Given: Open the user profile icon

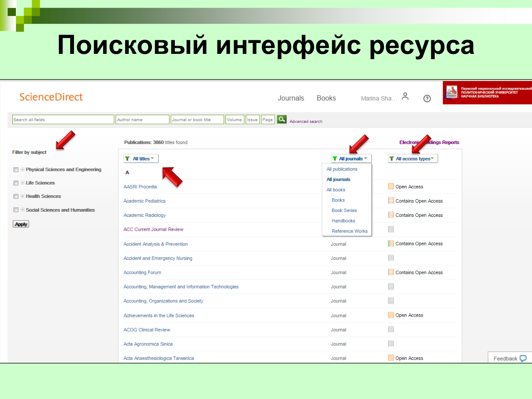Looking at the screenshot, I should point(405,96).
